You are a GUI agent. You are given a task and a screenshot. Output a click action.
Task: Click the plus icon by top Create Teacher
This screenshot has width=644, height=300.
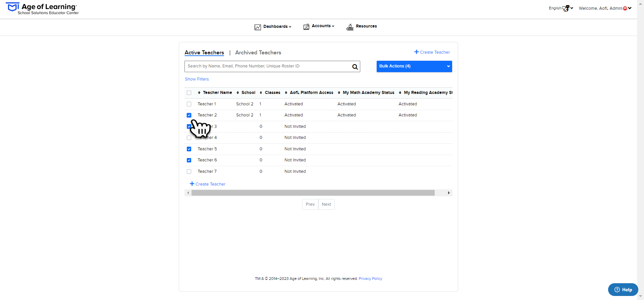click(x=416, y=52)
